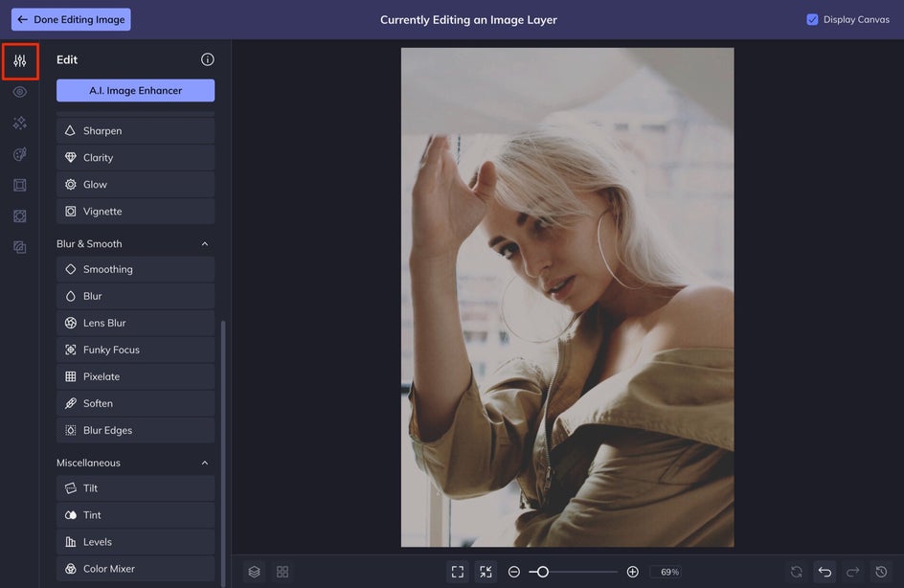
Task: Open the grid view icon
Action: [282, 572]
